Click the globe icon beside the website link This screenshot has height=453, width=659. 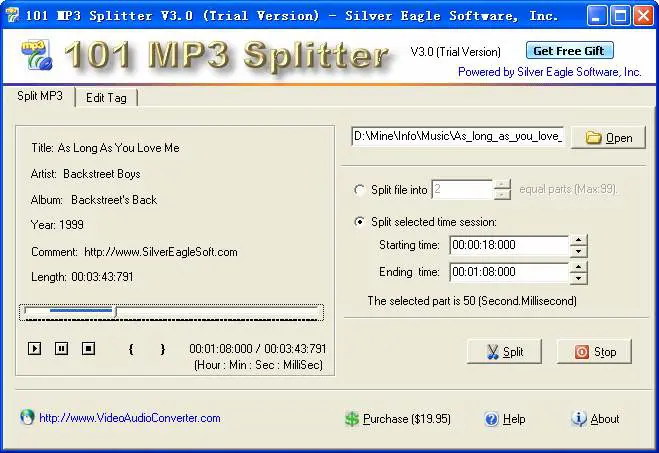[27, 417]
